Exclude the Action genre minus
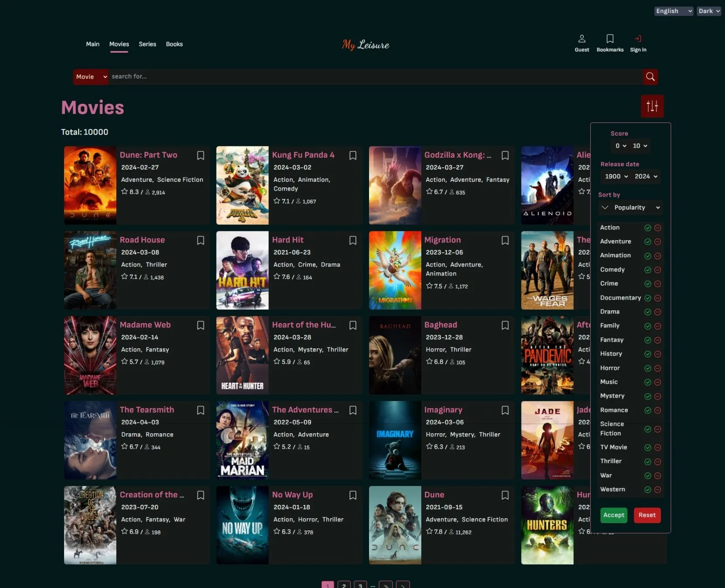Screen dimensions: 725x588 tap(657, 228)
